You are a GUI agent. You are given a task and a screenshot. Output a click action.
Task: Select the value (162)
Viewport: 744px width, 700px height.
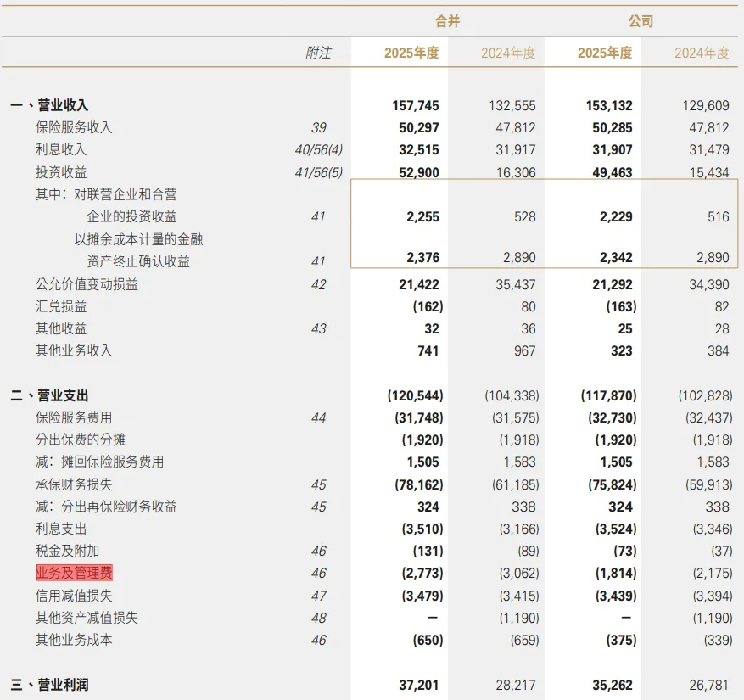[428, 306]
